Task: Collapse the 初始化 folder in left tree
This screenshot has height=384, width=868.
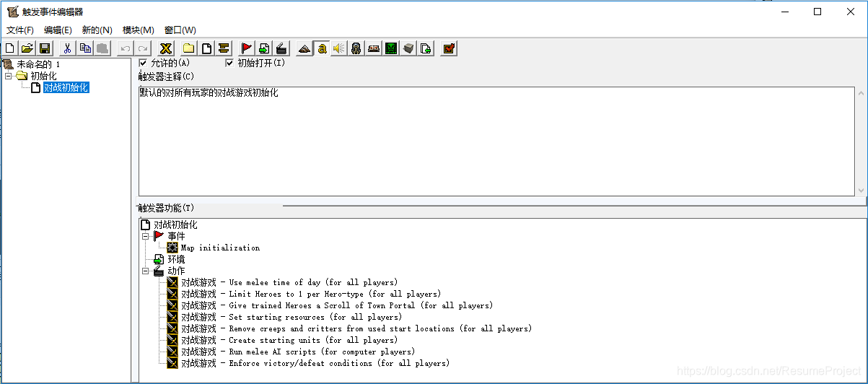Action: 9,76
